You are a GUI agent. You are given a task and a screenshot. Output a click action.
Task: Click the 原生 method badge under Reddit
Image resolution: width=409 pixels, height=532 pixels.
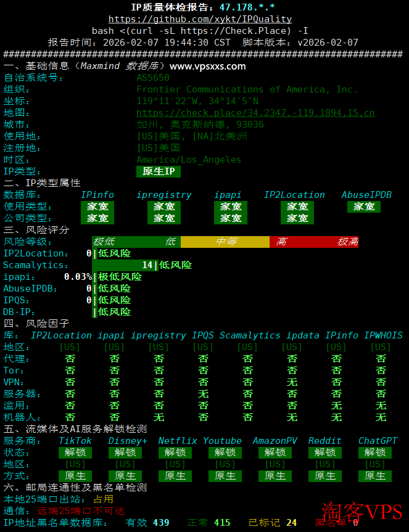tap(325, 476)
